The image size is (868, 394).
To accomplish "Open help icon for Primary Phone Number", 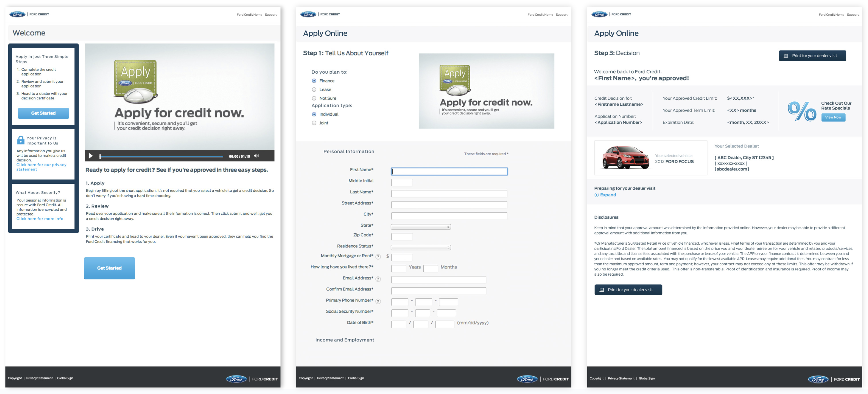I will 378,301.
